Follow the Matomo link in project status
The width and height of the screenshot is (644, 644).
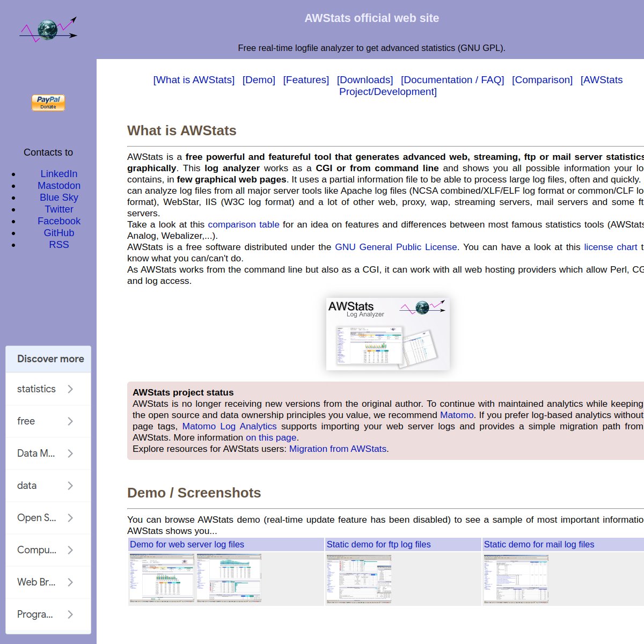click(x=457, y=415)
